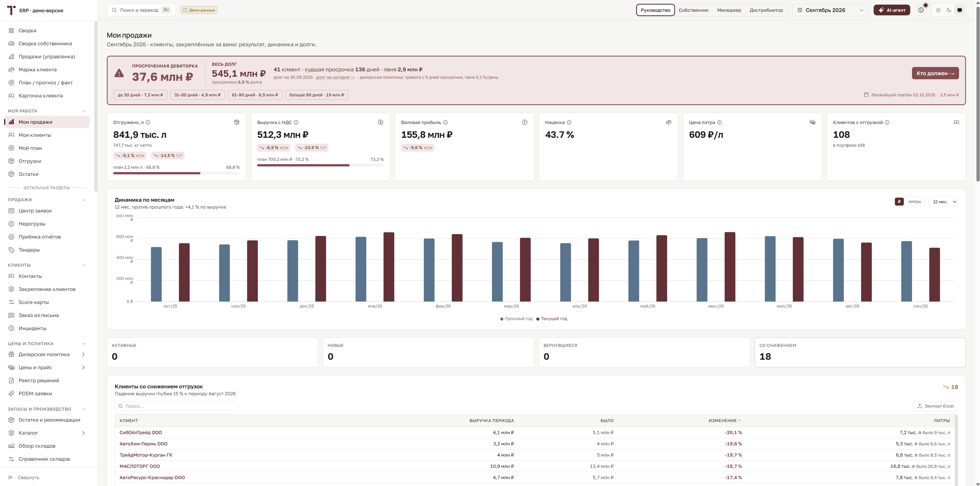Click info icon beside Выручка с НДС
Viewport: 980px width, 486px height.
coord(296,122)
